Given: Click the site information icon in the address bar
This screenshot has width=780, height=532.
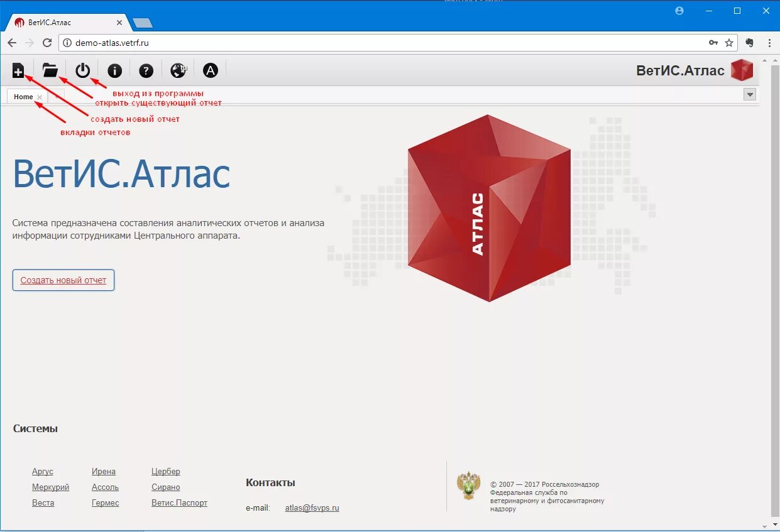Looking at the screenshot, I should pyautogui.click(x=67, y=43).
